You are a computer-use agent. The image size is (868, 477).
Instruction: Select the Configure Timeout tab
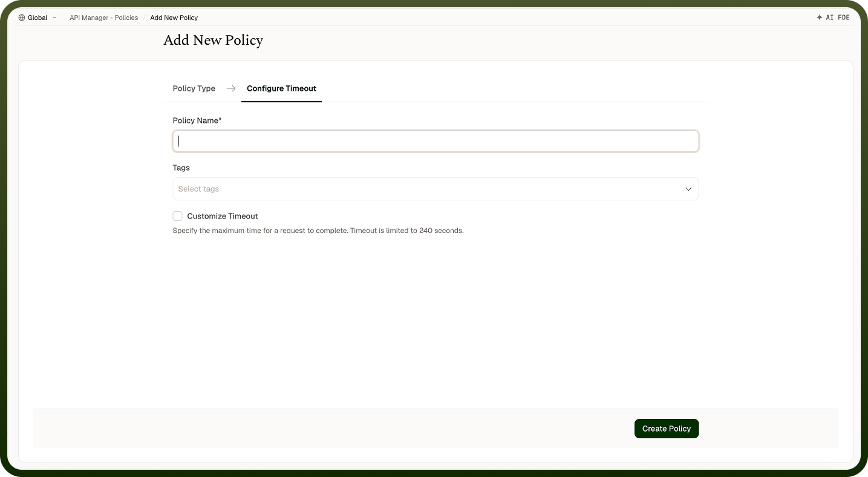click(x=281, y=88)
